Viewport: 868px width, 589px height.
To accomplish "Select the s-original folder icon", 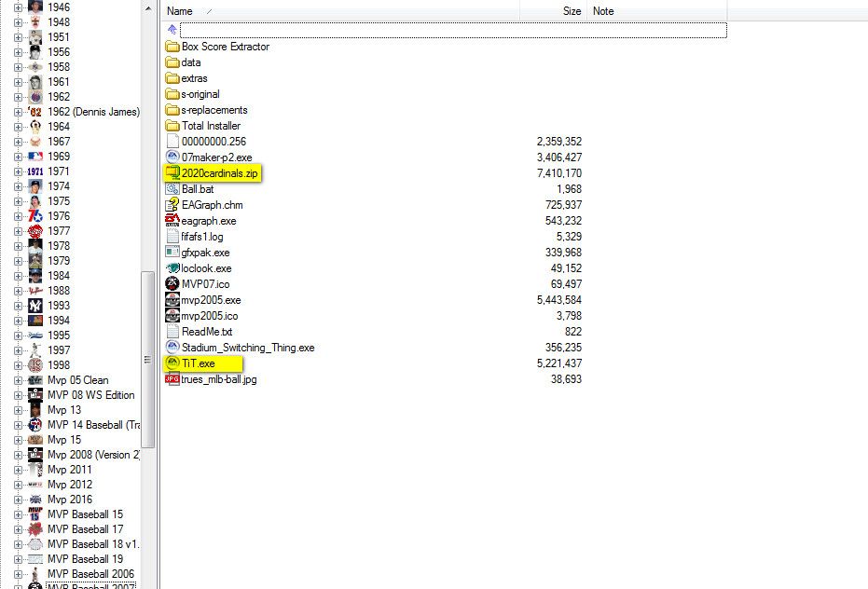I will pyautogui.click(x=172, y=94).
